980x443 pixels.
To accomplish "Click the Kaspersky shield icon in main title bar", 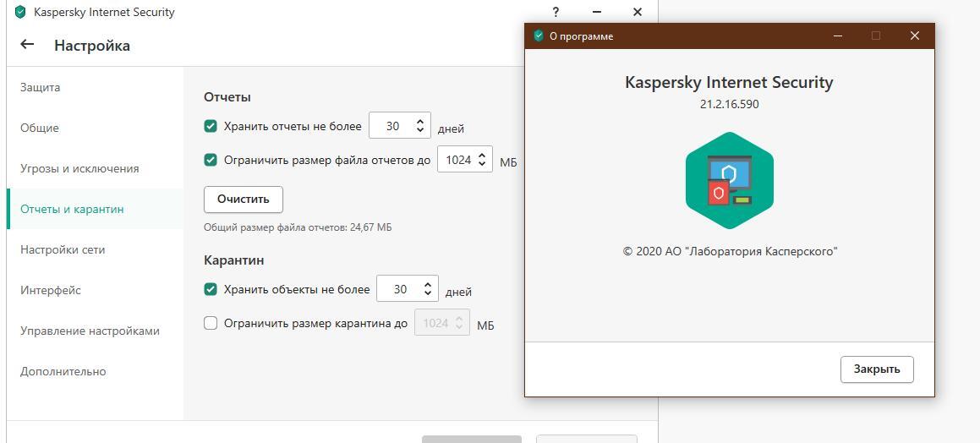I will 20,12.
